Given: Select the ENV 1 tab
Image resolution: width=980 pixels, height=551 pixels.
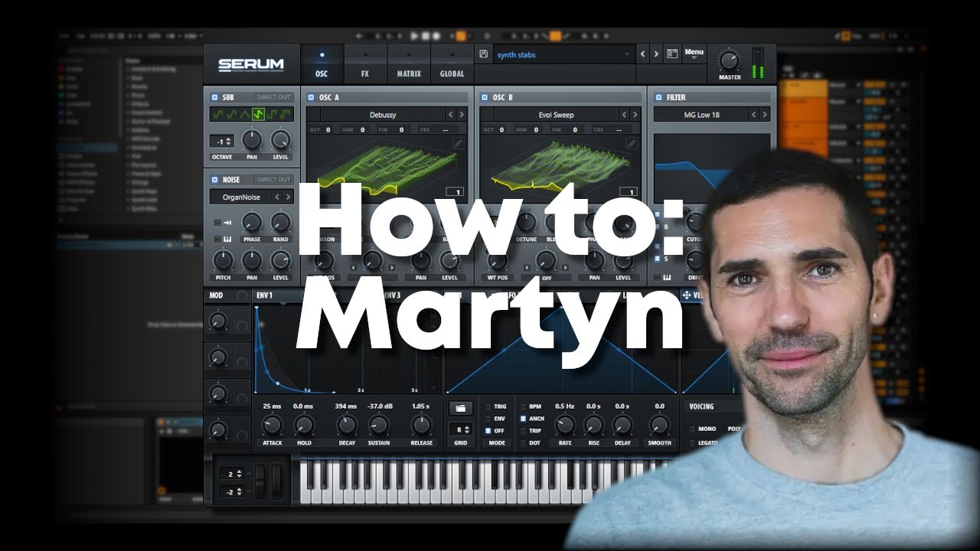Looking at the screenshot, I should [264, 295].
